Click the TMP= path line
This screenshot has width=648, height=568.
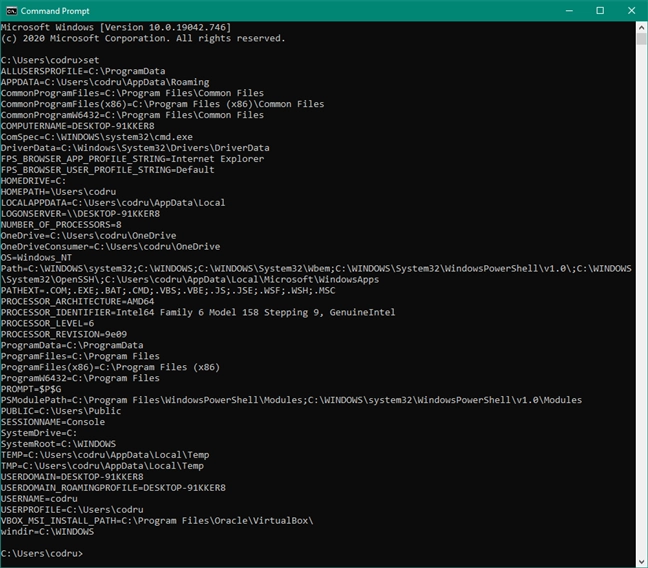102,465
